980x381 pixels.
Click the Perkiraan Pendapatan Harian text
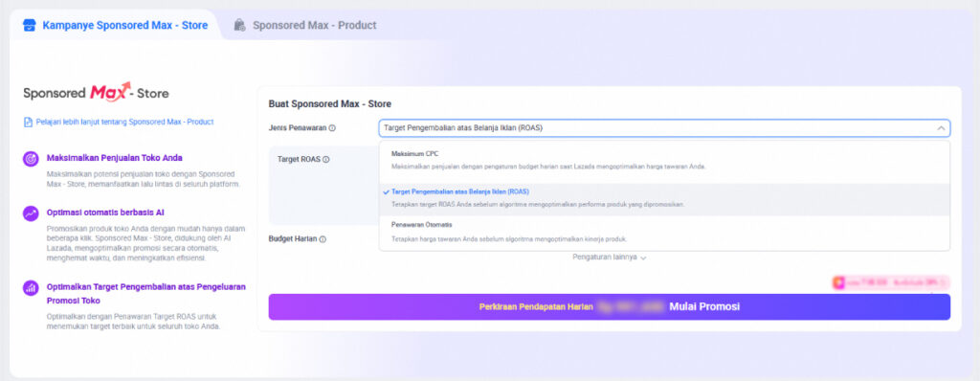536,307
